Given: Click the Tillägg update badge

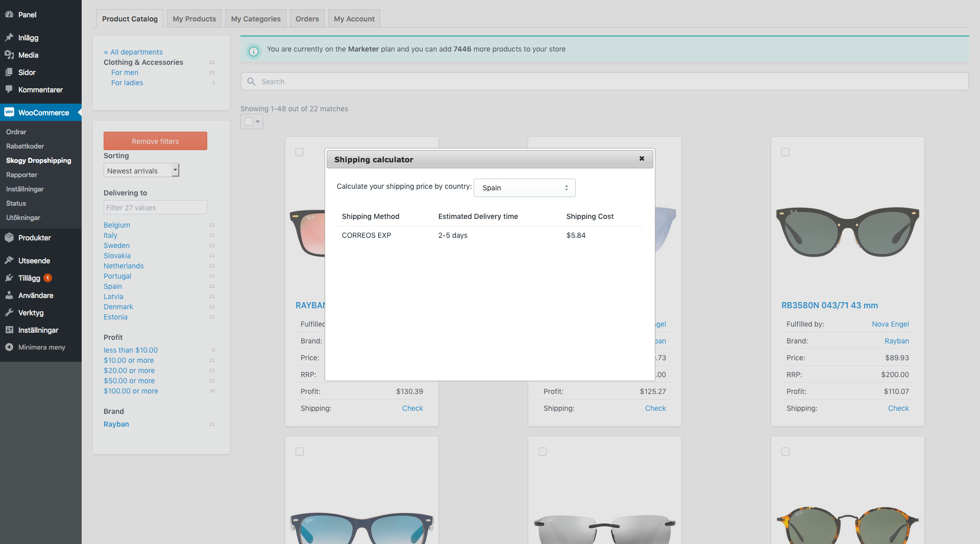Looking at the screenshot, I should [47, 278].
